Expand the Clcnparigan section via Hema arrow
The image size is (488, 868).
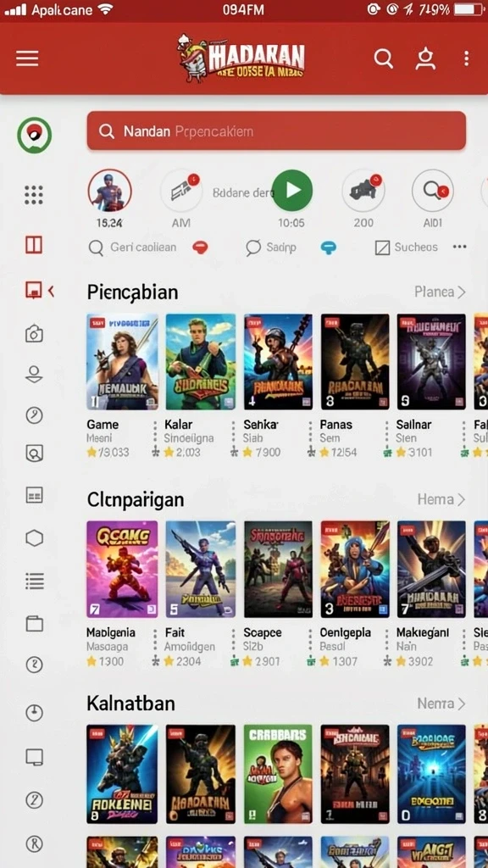click(441, 499)
